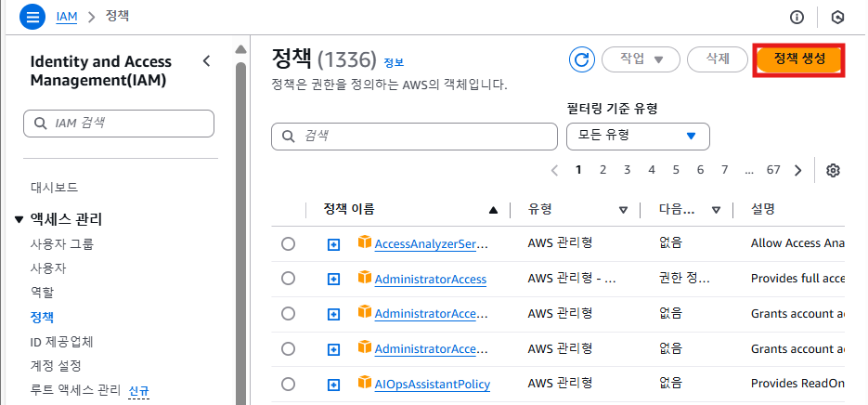
Task: Open 정책 in the sidebar
Action: (x=42, y=318)
